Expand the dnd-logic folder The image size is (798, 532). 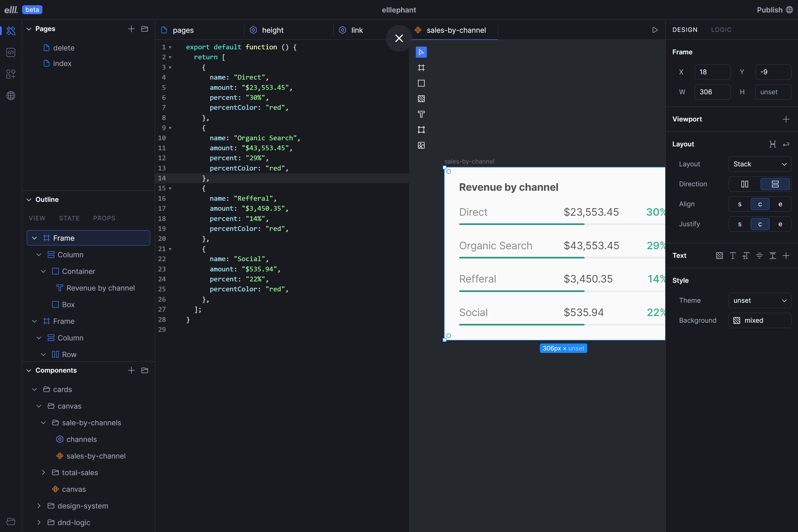pyautogui.click(x=39, y=523)
